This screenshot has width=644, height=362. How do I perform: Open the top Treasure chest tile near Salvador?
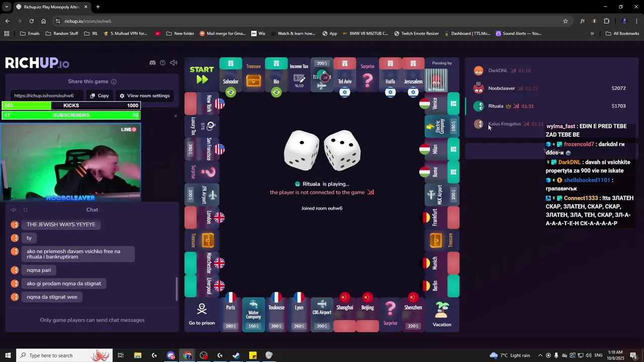[254, 74]
